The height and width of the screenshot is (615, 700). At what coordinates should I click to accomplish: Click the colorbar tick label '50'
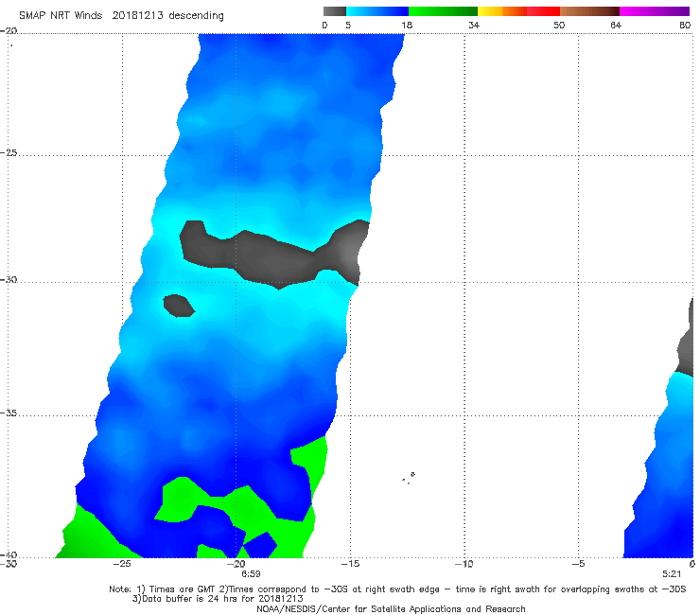(x=559, y=26)
